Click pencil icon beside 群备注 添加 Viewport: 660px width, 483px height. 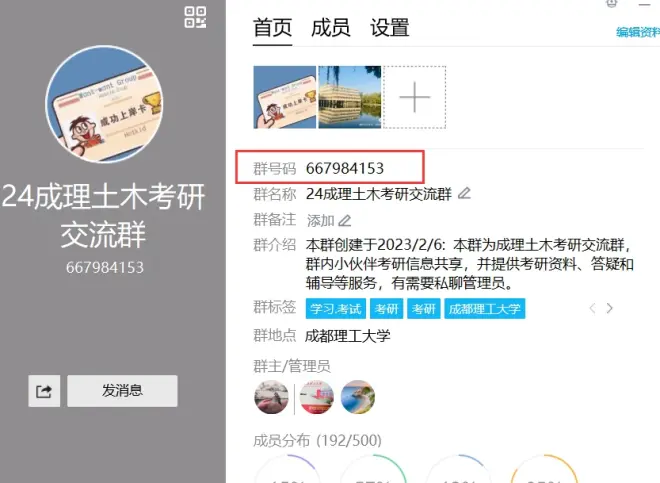click(345, 220)
